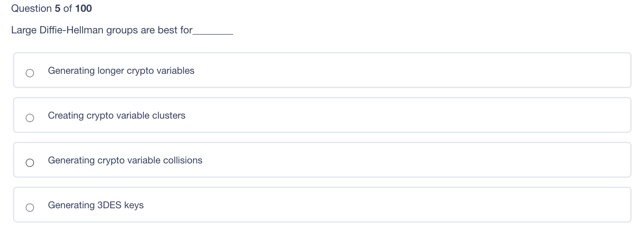Click the 'Question 5 of 100' heading
The height and width of the screenshot is (234, 644).
click(51, 8)
